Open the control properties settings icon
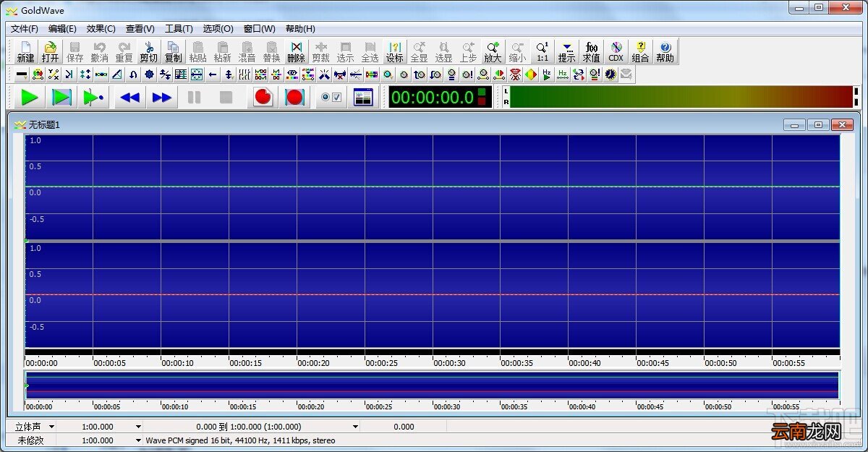 331,97
